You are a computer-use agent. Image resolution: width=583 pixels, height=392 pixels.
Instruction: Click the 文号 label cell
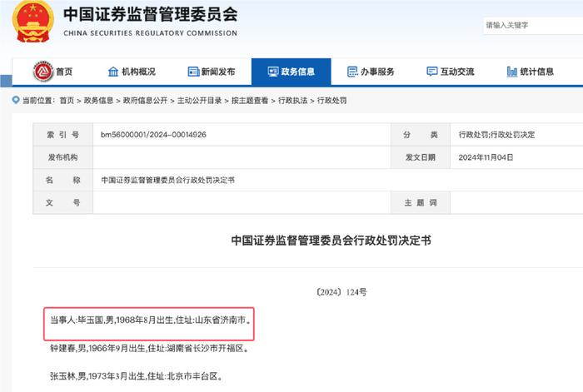click(62, 202)
